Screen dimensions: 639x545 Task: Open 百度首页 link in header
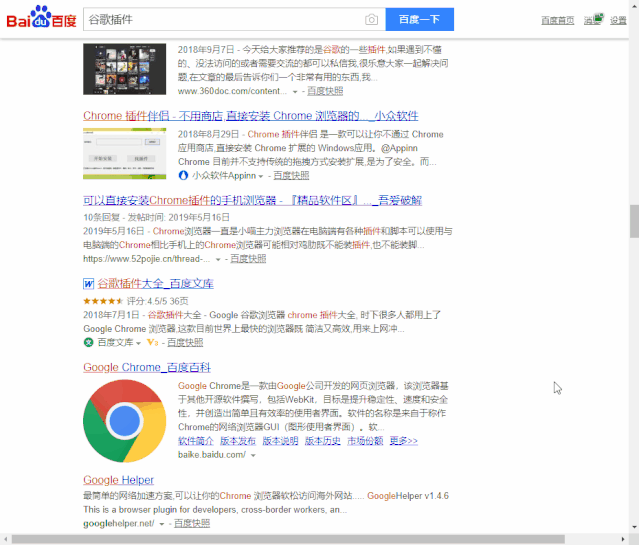(x=557, y=20)
